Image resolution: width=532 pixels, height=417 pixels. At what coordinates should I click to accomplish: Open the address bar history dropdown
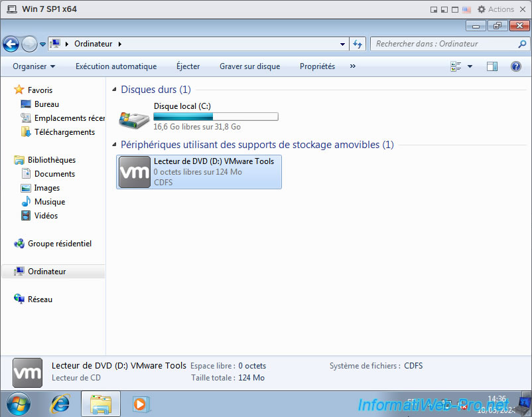[342, 44]
